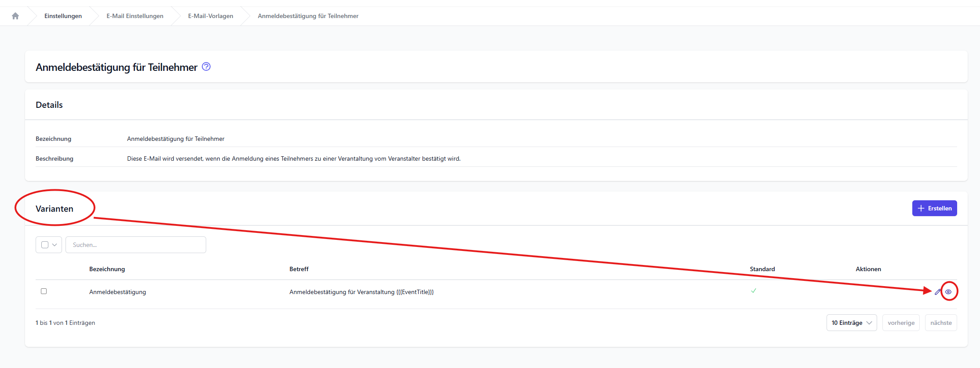
Task: Check the Anmeldebestätigung row checkbox
Action: (44, 291)
